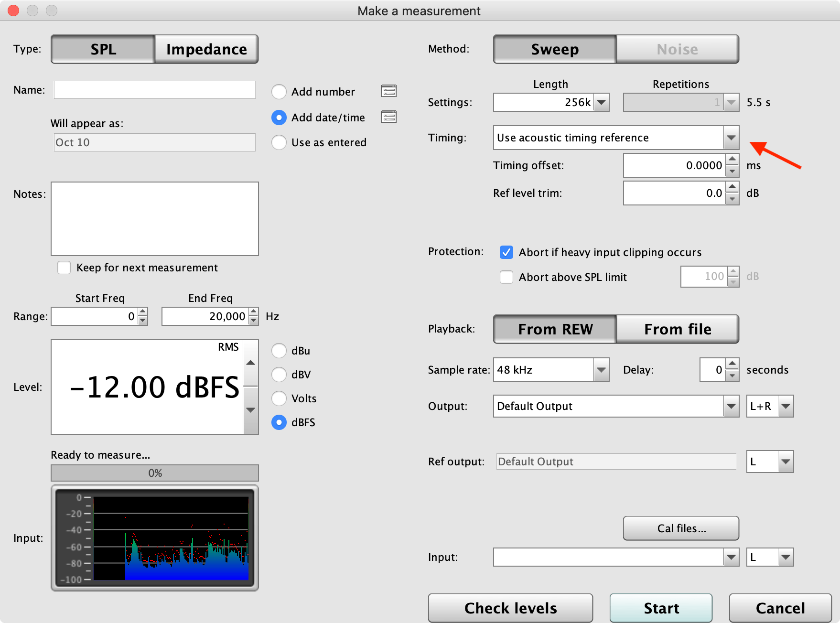Raise the level using the up arrow
The width and height of the screenshot is (840, 623).
coord(250,363)
